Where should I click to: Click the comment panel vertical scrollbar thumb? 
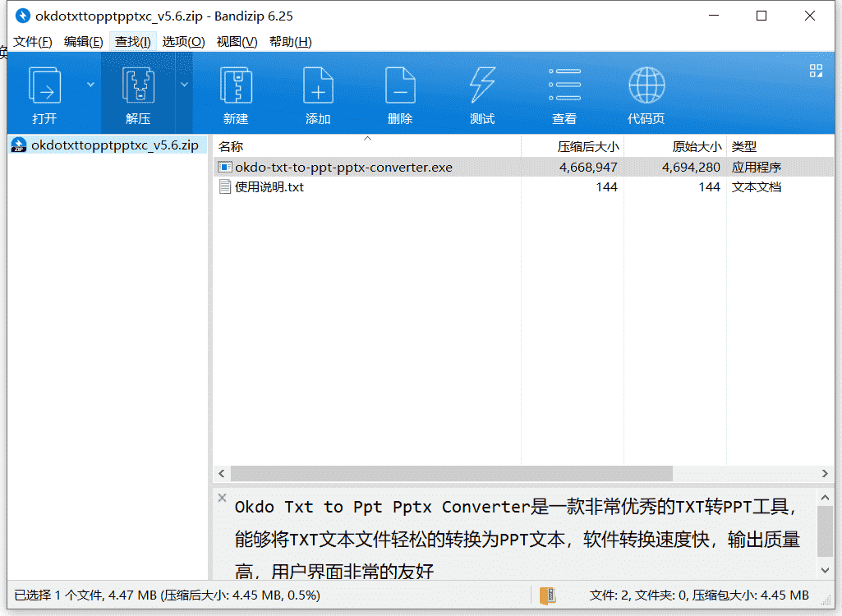pyautogui.click(x=825, y=531)
